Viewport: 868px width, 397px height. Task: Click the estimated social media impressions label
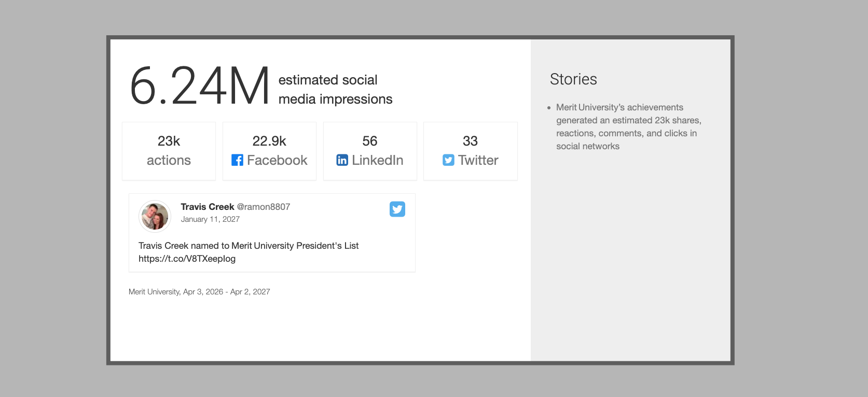pyautogui.click(x=335, y=90)
